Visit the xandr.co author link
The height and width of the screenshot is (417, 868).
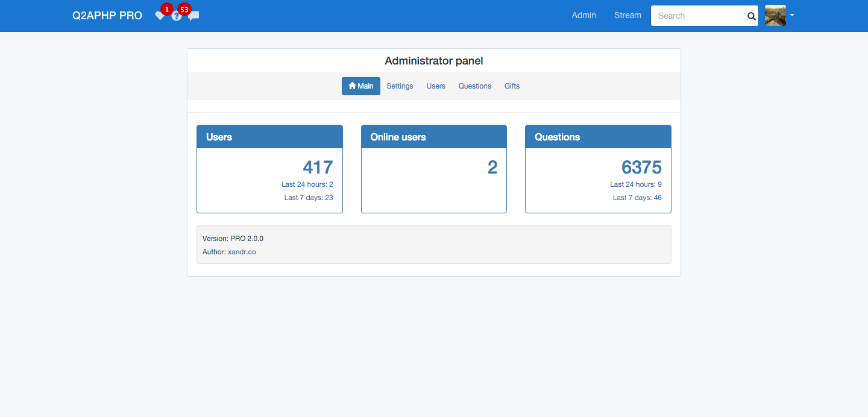click(242, 252)
